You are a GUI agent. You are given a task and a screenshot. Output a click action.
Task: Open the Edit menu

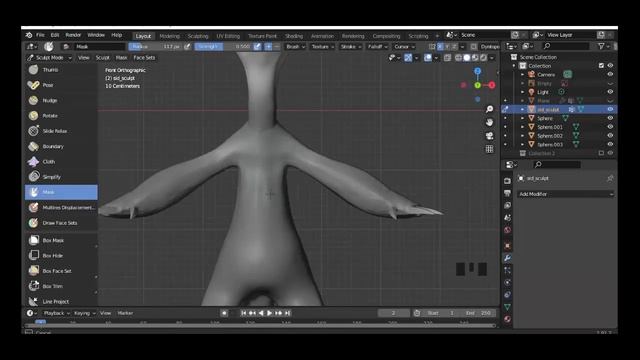55,35
